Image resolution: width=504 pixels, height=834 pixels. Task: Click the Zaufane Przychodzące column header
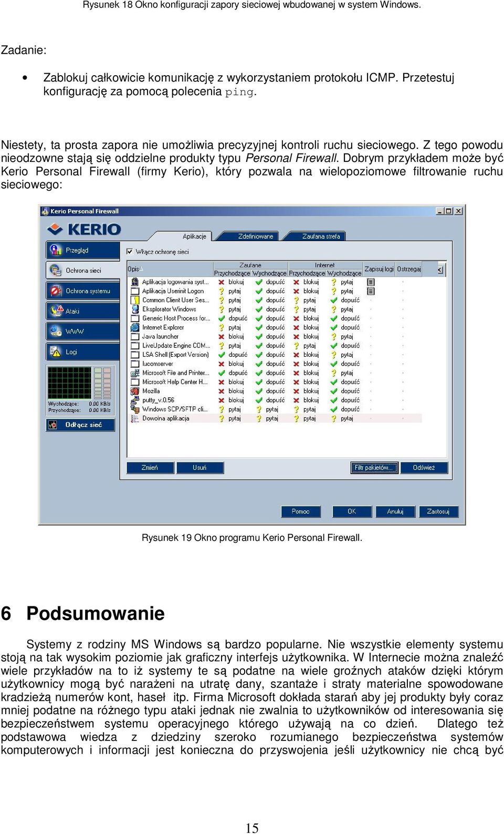232,273
